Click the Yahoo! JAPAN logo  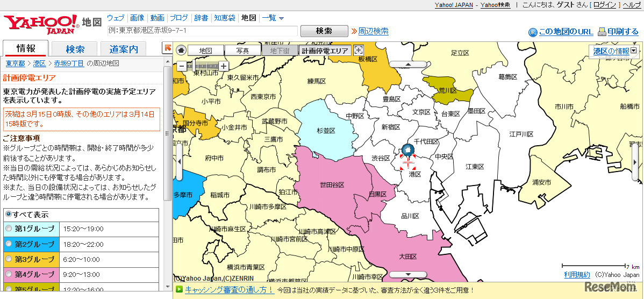pyautogui.click(x=41, y=25)
